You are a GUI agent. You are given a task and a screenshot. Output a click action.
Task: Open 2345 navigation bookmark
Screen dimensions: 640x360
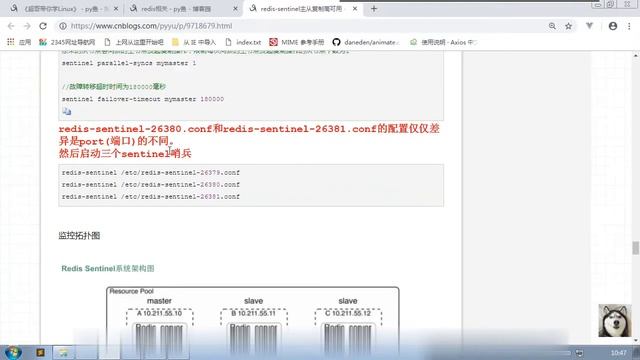tap(67, 42)
